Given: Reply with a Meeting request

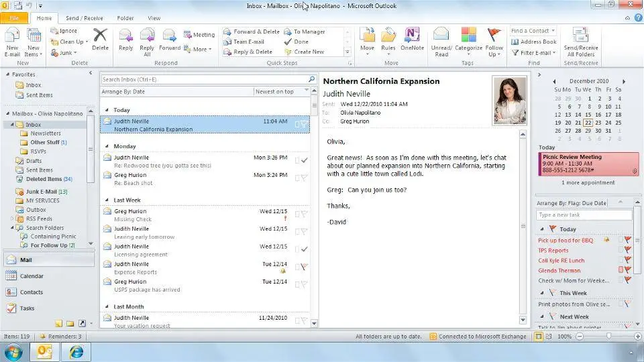Looking at the screenshot, I should click(199, 35).
